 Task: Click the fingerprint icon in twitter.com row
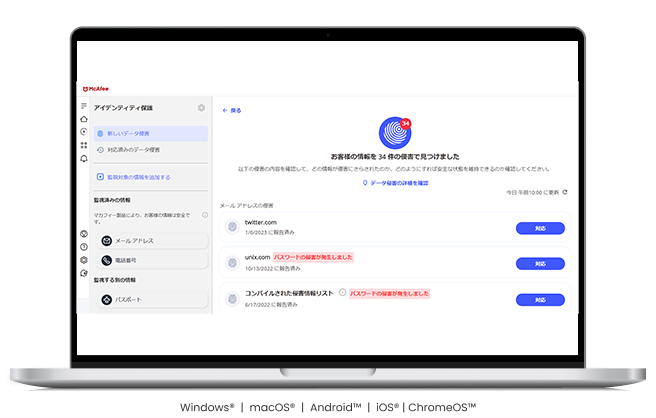[232, 227]
